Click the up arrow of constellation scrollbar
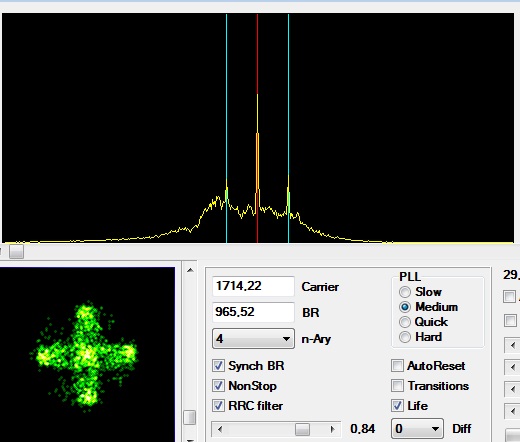The image size is (520, 442). click(190, 270)
